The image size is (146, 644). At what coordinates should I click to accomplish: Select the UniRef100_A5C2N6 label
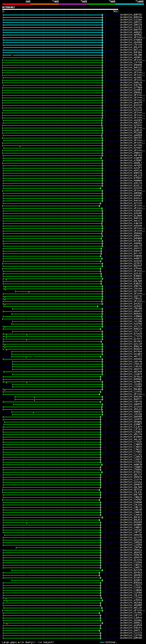coord(131,55)
